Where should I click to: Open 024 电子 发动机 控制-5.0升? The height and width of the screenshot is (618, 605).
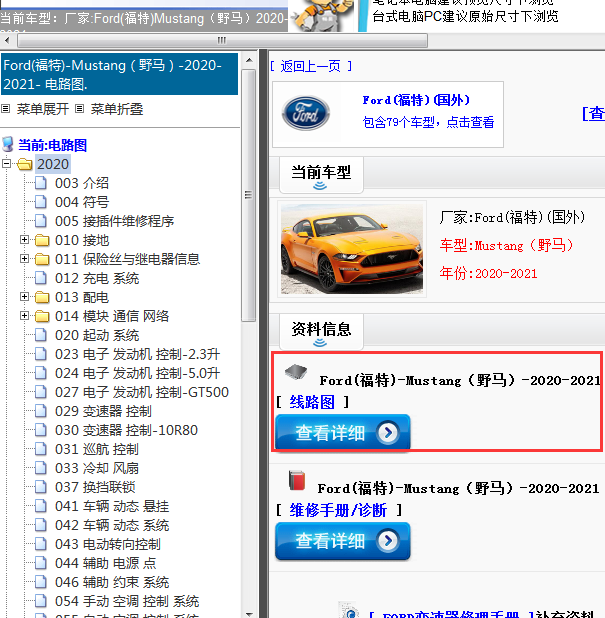[x=137, y=373]
